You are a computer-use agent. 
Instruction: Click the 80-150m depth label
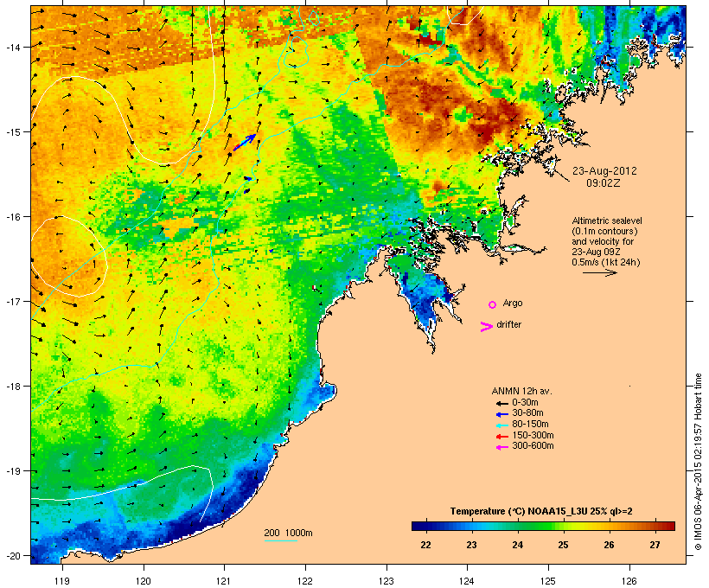click(530, 425)
